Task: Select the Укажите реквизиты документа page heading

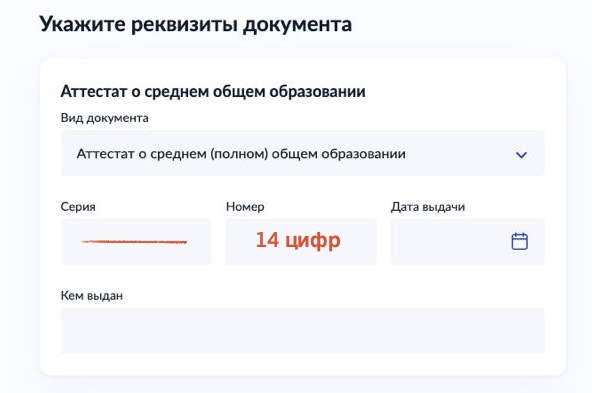Action: (196, 25)
